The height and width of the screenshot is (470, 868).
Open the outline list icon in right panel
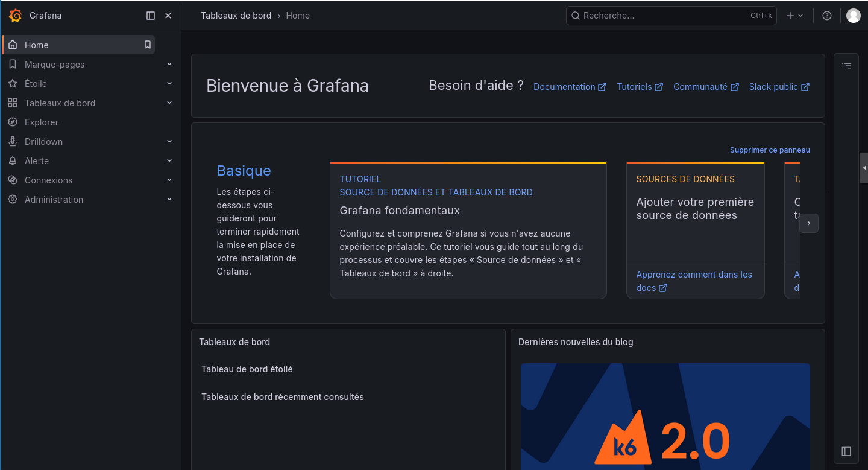pyautogui.click(x=847, y=66)
